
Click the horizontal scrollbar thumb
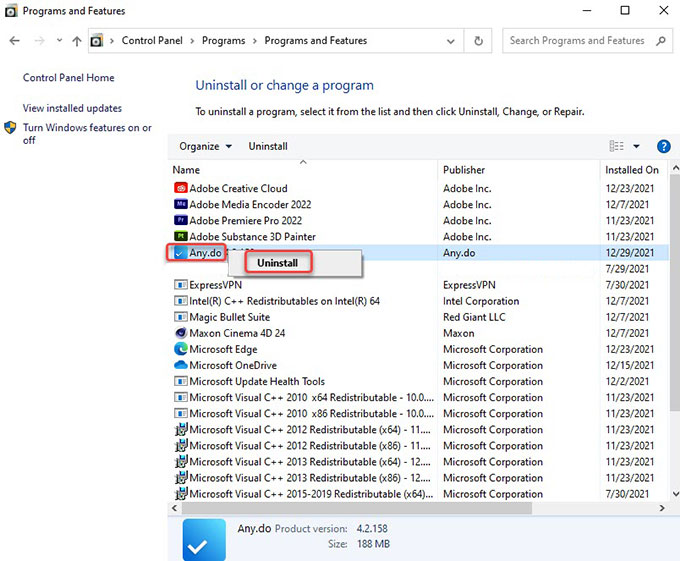[356, 508]
